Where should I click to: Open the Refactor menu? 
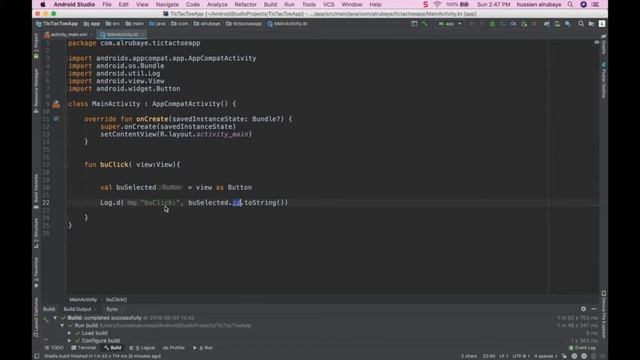coord(246,4)
